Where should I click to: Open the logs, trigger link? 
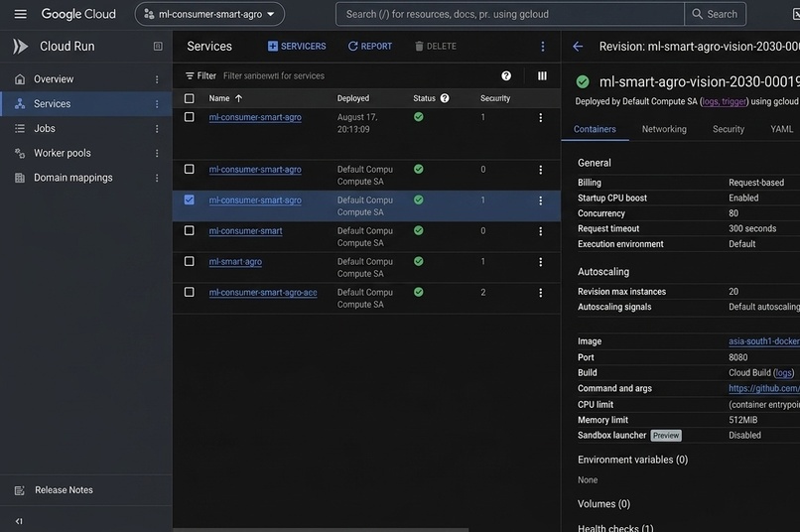click(x=724, y=101)
